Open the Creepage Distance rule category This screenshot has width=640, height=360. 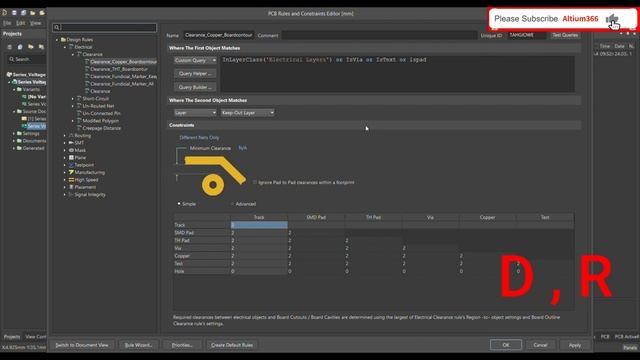coord(101,128)
